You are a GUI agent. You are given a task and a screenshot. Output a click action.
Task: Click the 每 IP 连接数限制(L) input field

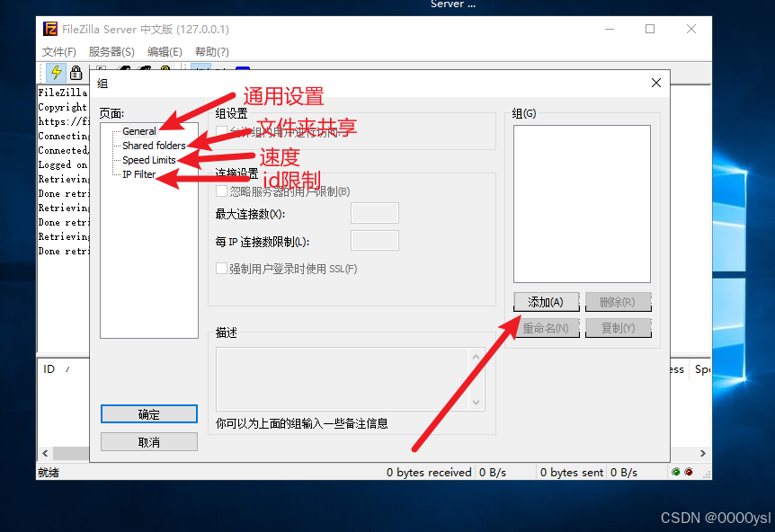click(x=375, y=241)
